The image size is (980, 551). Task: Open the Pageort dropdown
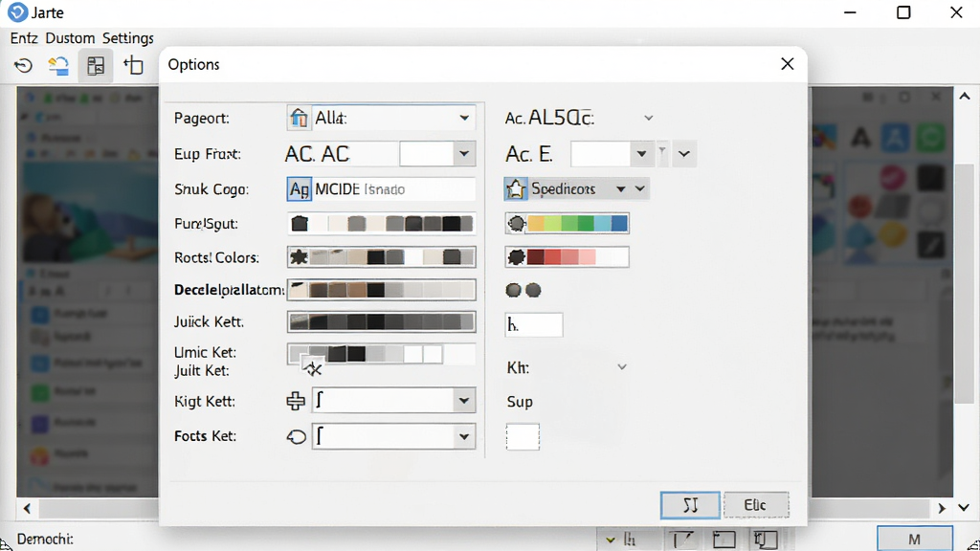[x=464, y=118]
